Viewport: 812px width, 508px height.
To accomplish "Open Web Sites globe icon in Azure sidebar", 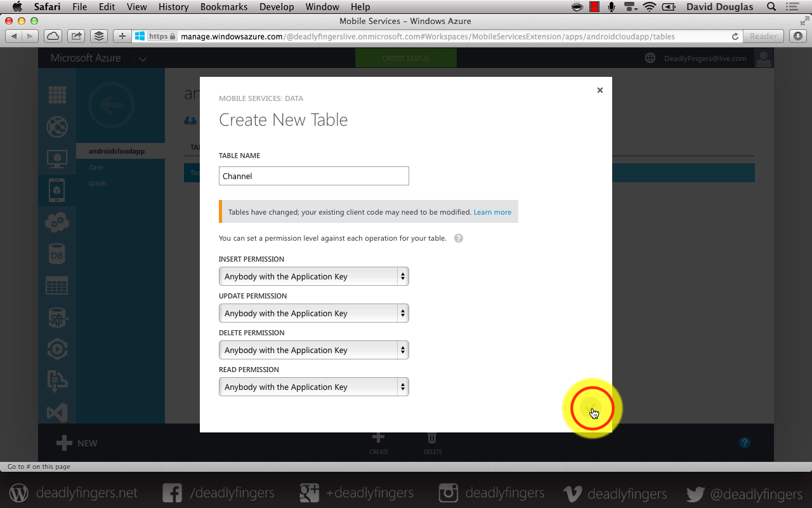I will 57,126.
